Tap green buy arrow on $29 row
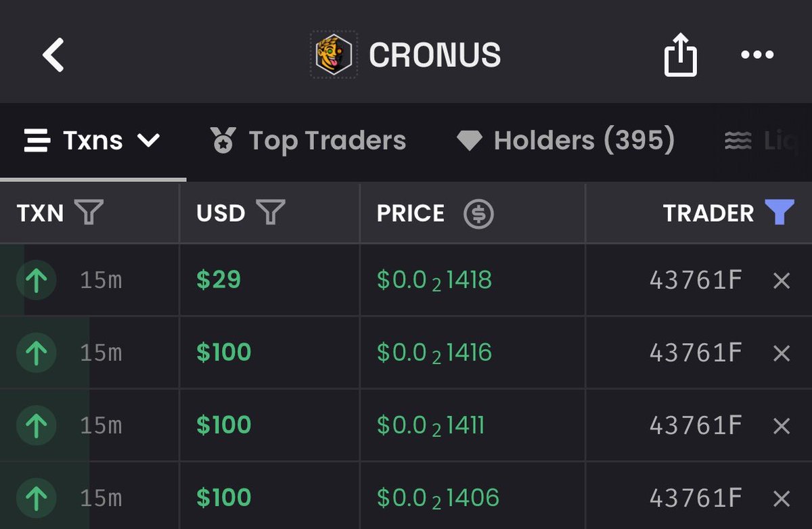The image size is (812, 529). [x=36, y=280]
